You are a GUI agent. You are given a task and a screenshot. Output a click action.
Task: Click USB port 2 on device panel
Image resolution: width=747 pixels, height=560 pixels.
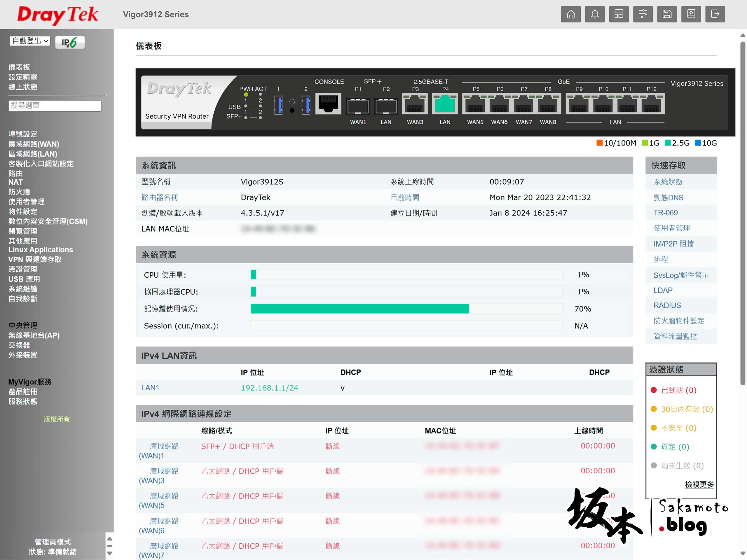(306, 105)
